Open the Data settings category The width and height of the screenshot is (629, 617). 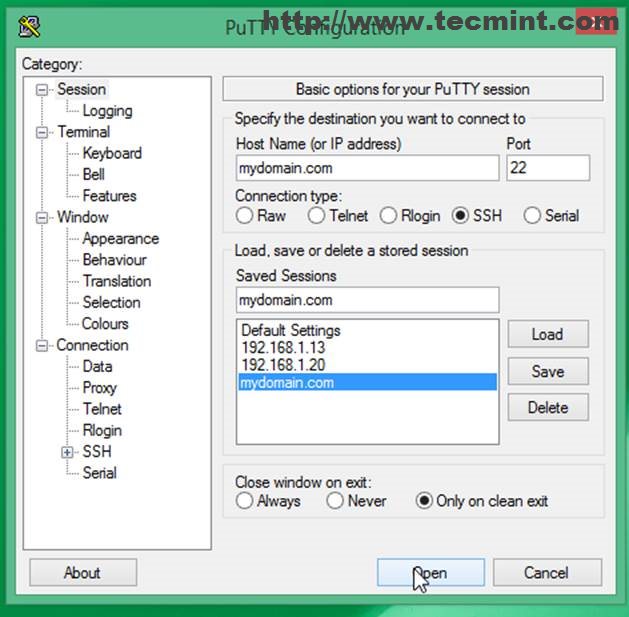click(97, 366)
